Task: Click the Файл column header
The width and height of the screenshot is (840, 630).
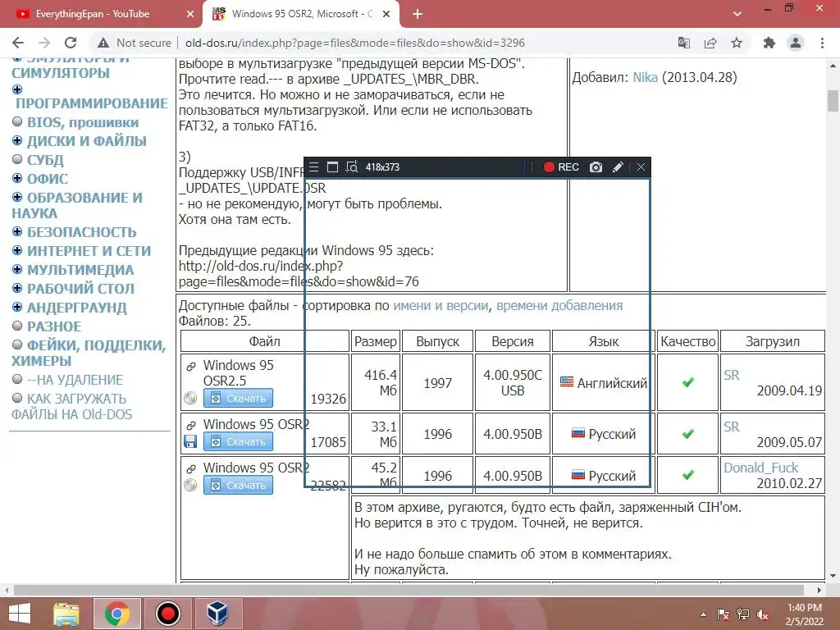Action: pos(265,341)
